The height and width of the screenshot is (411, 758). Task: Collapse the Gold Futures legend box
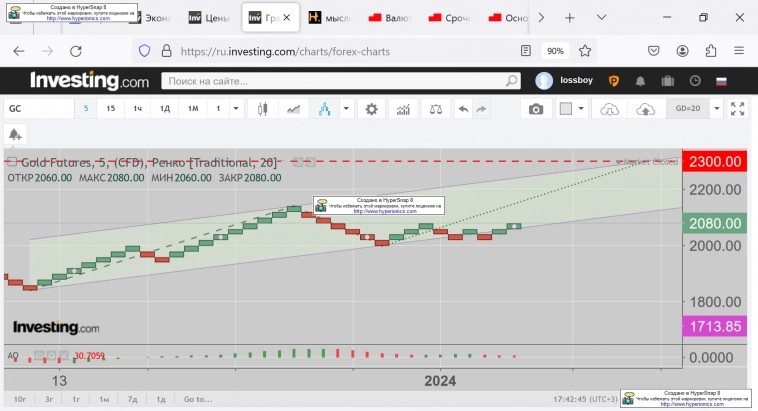(x=12, y=162)
